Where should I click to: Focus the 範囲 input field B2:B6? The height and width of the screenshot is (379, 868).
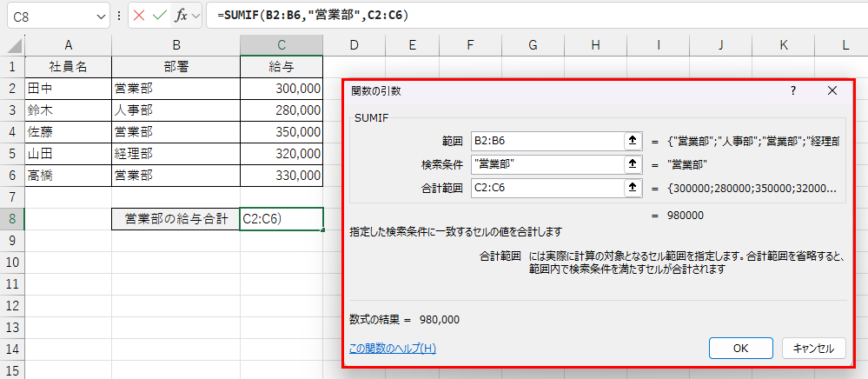(x=547, y=142)
